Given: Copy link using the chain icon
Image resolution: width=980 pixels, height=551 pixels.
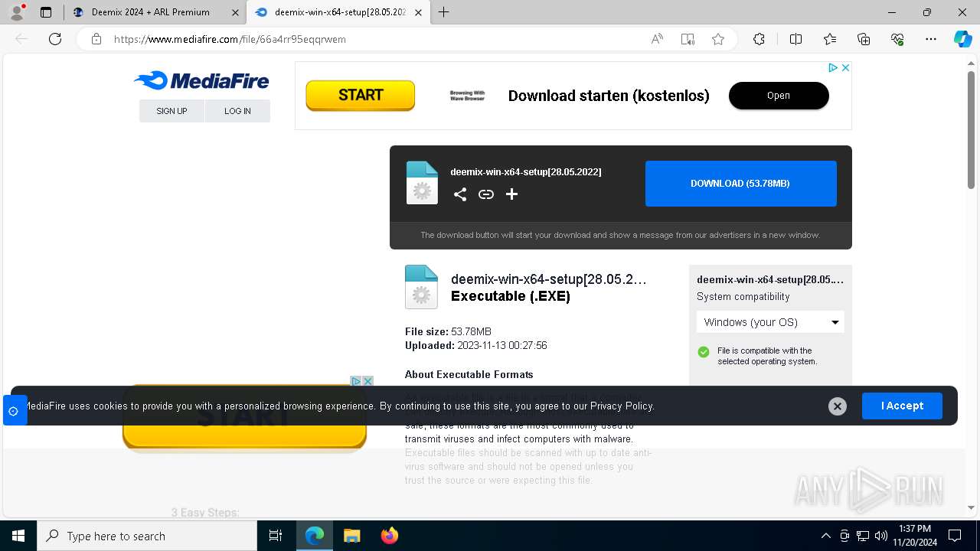Looking at the screenshot, I should pos(486,194).
